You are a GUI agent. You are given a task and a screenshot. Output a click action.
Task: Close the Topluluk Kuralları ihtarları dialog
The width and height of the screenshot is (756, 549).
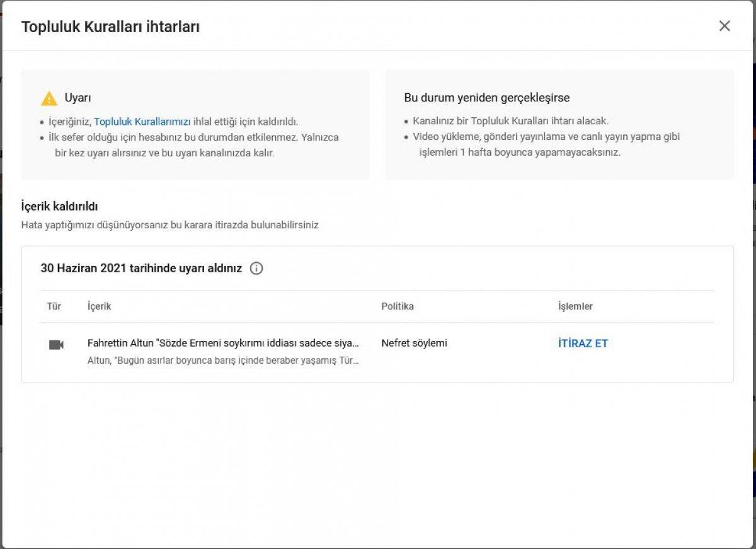[x=724, y=26]
